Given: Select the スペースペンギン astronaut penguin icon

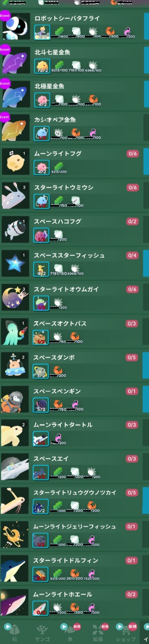Looking at the screenshot, I should (x=15, y=399).
